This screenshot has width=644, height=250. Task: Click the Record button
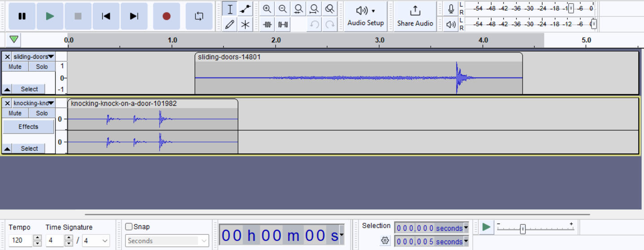click(x=166, y=16)
